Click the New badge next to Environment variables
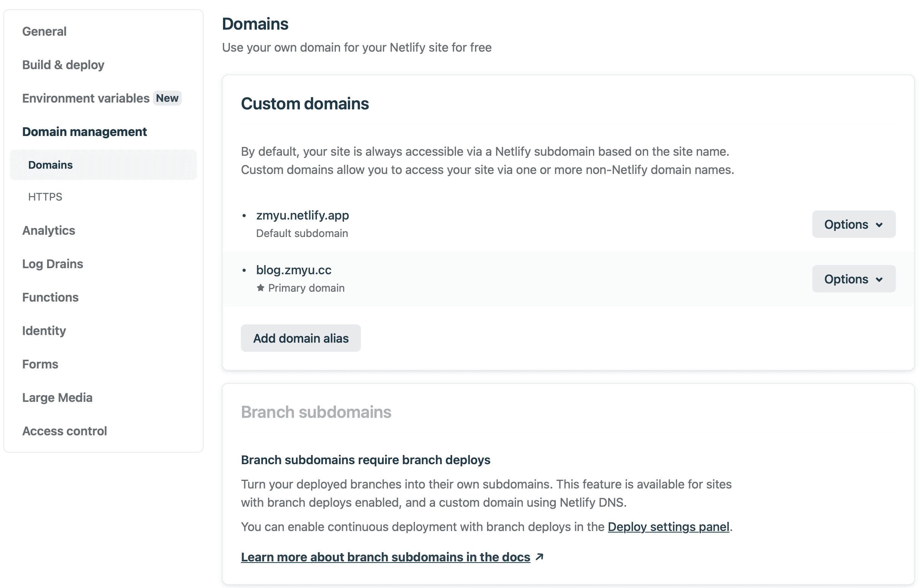 click(x=167, y=98)
